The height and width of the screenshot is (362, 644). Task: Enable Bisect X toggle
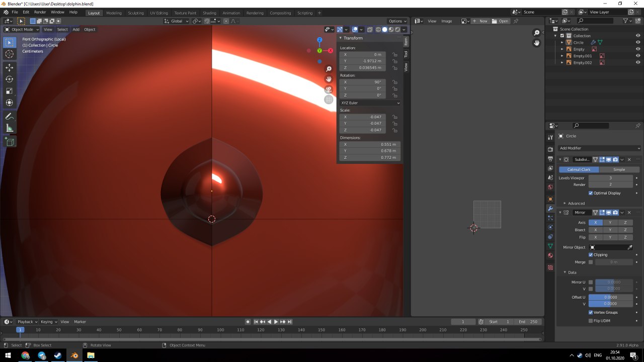(x=596, y=230)
